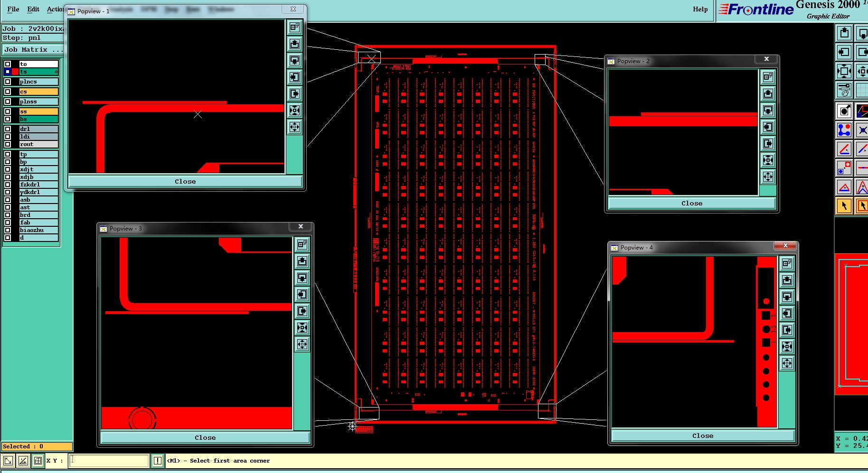The height and width of the screenshot is (473, 868).
Task: Click the grid snap icon beside X Y
Action: [x=38, y=461]
